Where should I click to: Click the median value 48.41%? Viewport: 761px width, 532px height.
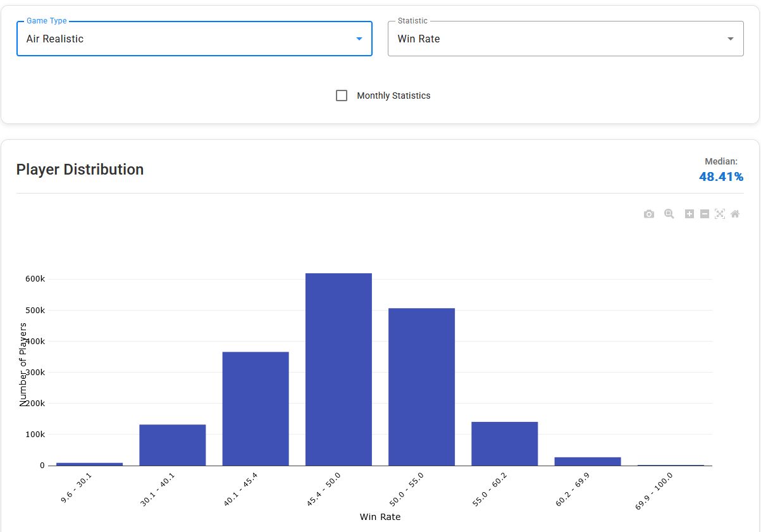pyautogui.click(x=721, y=176)
